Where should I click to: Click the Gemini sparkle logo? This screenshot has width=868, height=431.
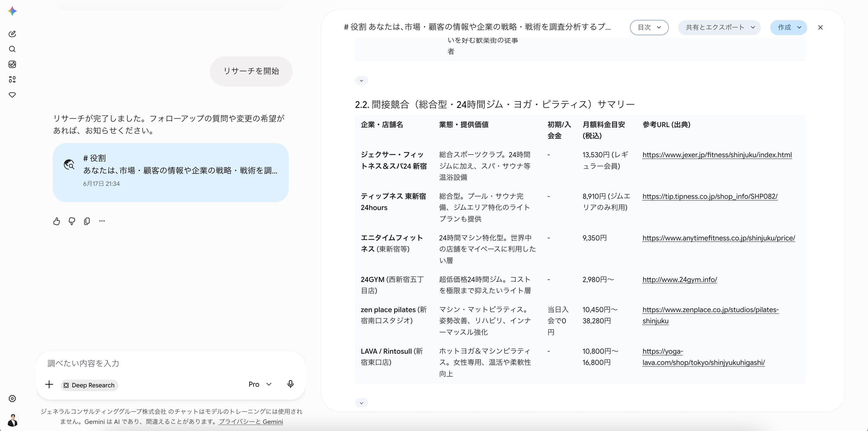click(x=12, y=11)
